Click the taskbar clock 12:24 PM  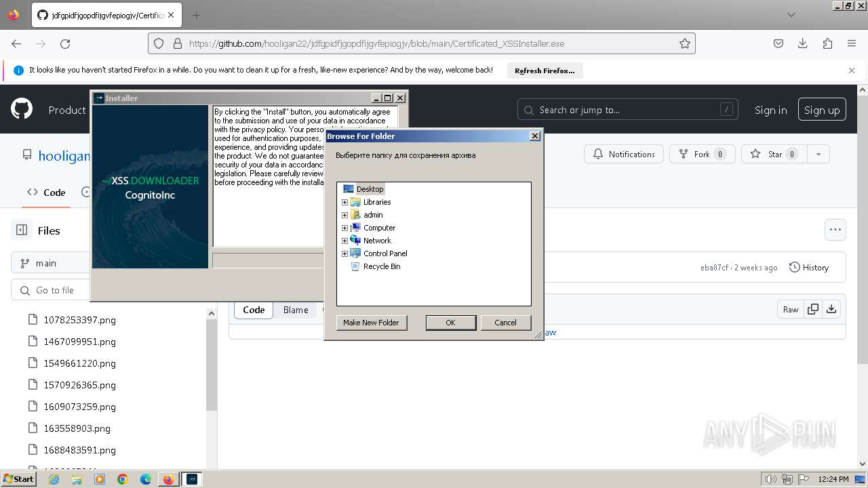(x=833, y=479)
